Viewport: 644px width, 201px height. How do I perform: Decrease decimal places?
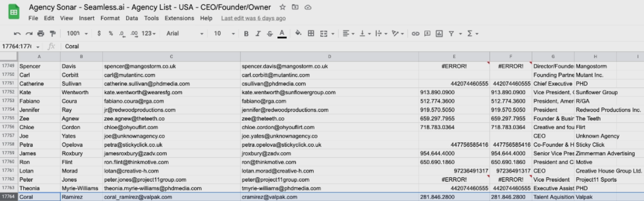[x=122, y=33]
